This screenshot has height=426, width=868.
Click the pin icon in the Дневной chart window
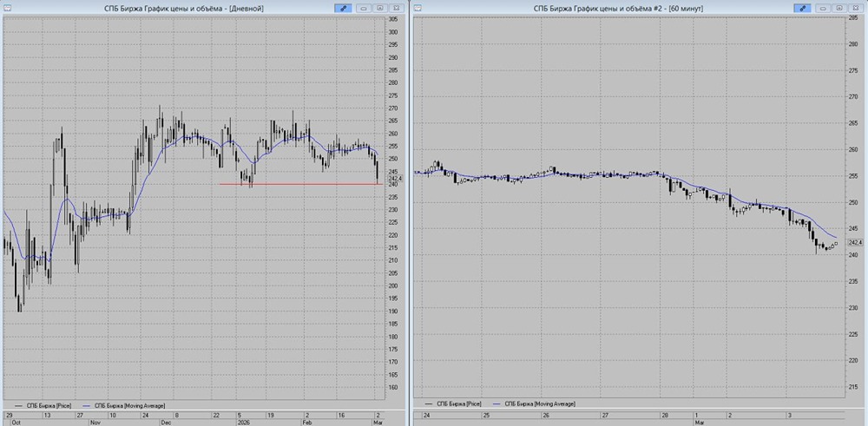[x=343, y=9]
